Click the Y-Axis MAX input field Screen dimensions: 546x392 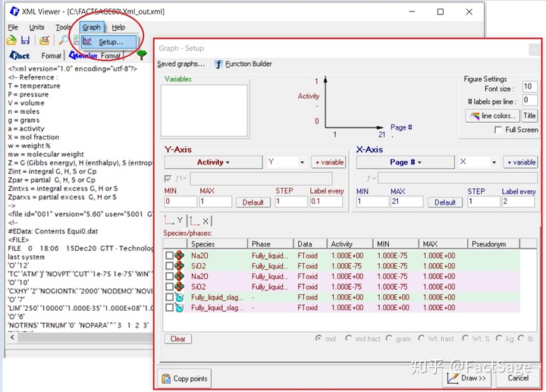[215, 202]
